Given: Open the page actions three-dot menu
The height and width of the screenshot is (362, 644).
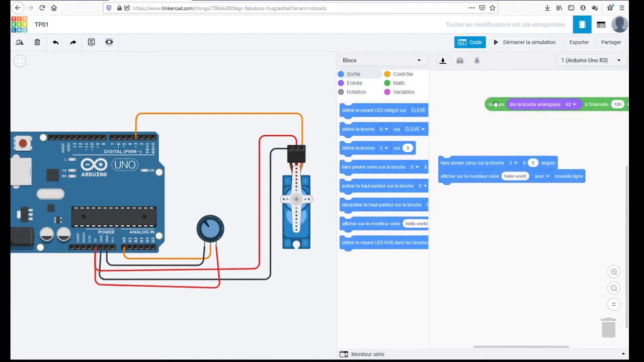Looking at the screenshot, I should [471, 8].
